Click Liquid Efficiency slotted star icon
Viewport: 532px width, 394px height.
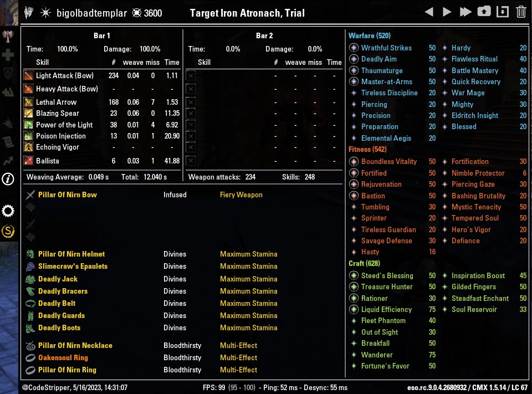point(354,310)
